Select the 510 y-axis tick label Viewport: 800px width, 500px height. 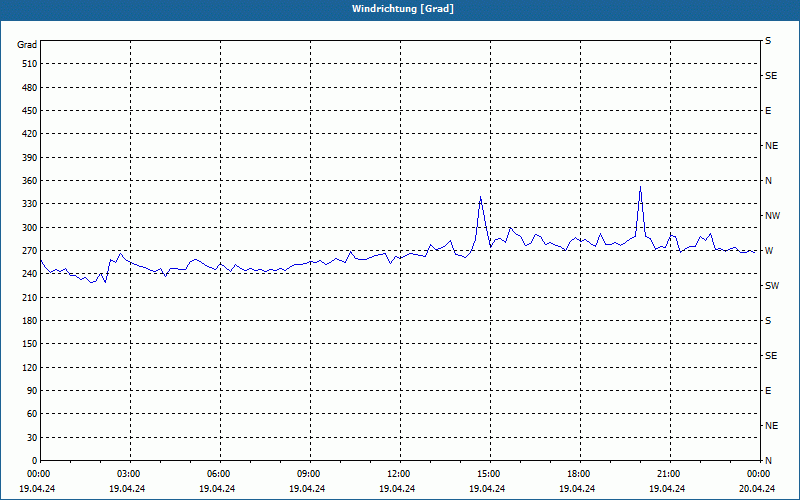[x=27, y=64]
